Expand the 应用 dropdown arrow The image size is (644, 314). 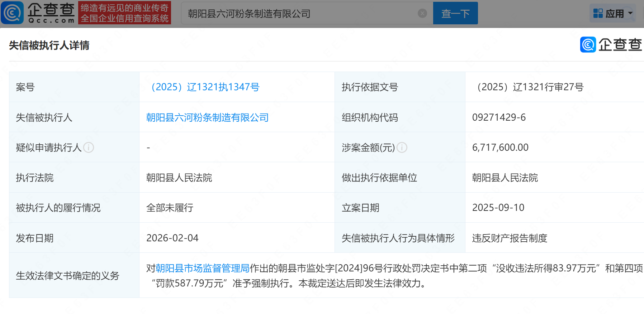point(630,14)
